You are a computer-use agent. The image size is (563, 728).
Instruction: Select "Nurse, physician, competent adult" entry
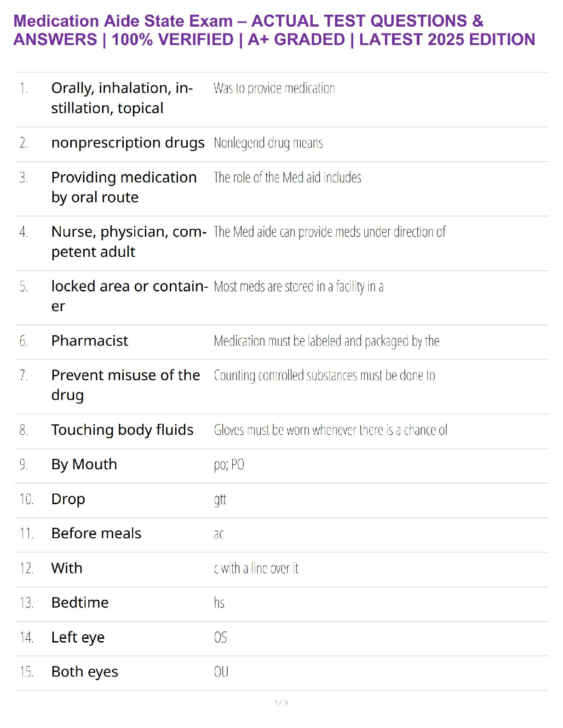coord(128,242)
